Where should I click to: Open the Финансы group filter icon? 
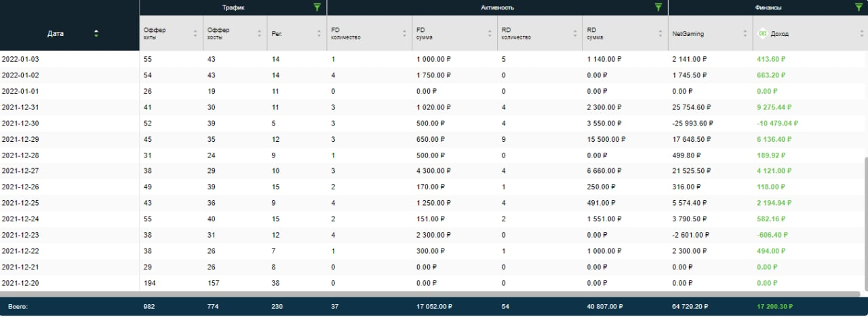click(x=858, y=7)
